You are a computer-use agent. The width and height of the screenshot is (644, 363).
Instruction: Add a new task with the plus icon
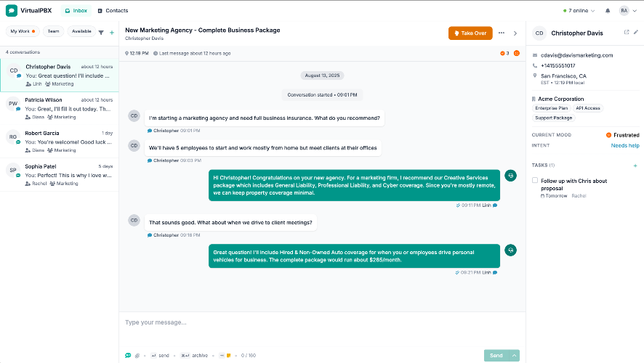click(635, 166)
